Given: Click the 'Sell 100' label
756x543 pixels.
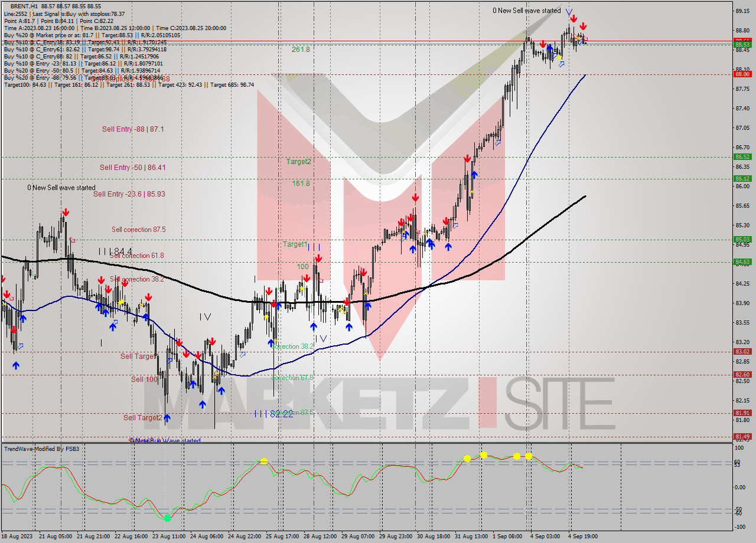Looking at the screenshot, I should coord(145,379).
